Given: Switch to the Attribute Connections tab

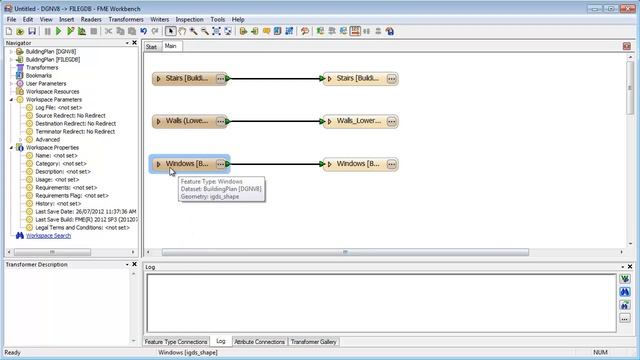Looking at the screenshot, I should (259, 342).
